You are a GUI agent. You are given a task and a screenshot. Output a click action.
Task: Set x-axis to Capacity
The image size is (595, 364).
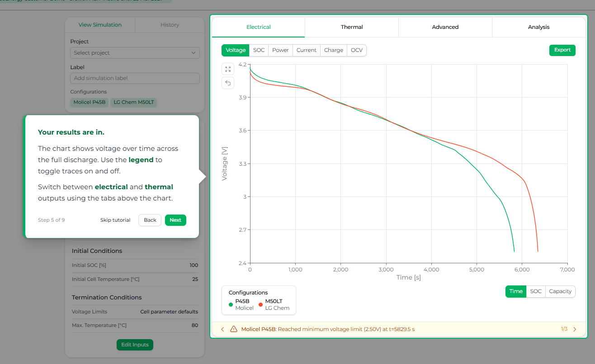click(560, 291)
